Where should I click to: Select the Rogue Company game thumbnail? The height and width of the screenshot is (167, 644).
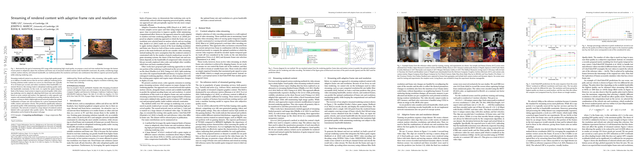click(450, 54)
